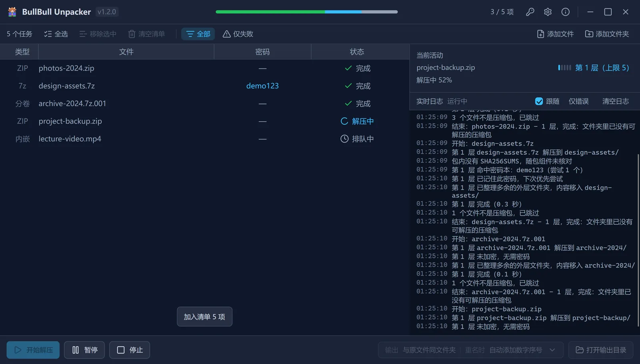Click the BullBull Unpacker app logo icon
Image resolution: width=640 pixels, height=364 pixels.
click(x=12, y=12)
